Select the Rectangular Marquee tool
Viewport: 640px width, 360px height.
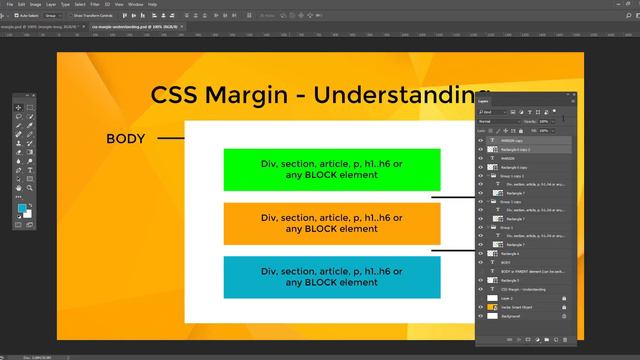30,108
